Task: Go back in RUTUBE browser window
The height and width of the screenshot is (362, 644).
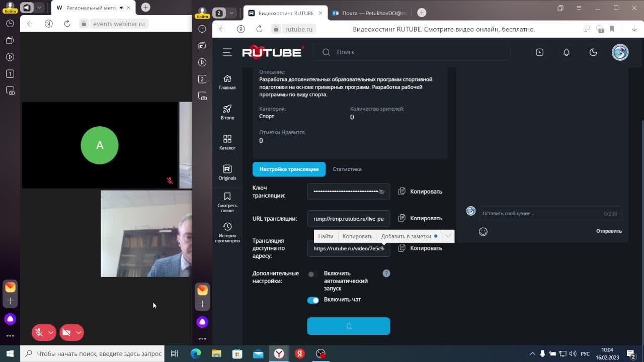Action: pyautogui.click(x=222, y=29)
